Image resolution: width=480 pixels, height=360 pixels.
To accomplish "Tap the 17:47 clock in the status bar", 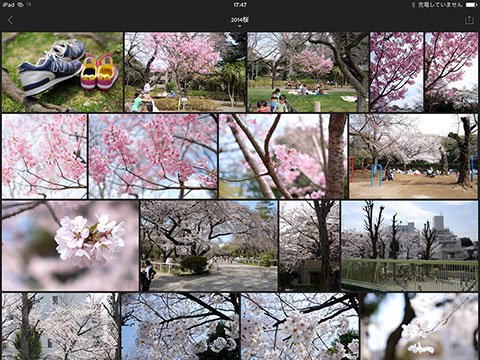I will (240, 5).
